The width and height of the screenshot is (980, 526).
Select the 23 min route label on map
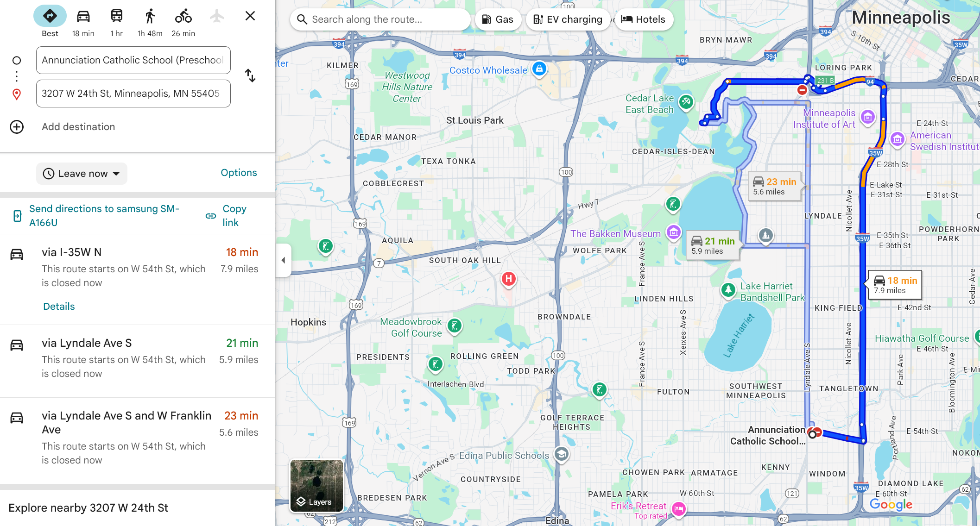coord(775,186)
